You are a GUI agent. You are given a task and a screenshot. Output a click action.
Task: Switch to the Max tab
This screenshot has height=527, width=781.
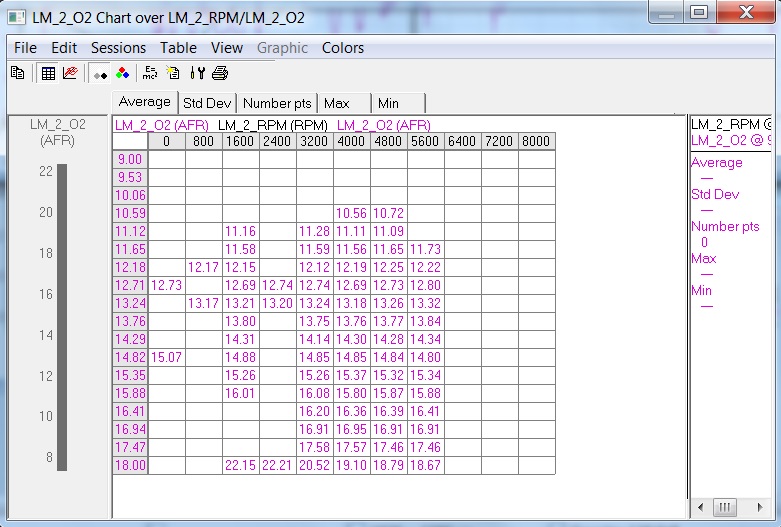337,103
